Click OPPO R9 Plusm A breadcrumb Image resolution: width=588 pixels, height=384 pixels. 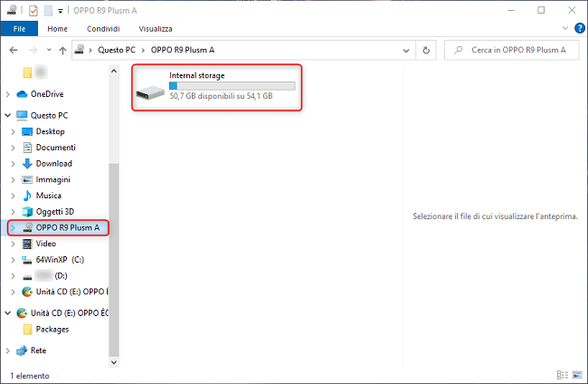[x=183, y=50]
